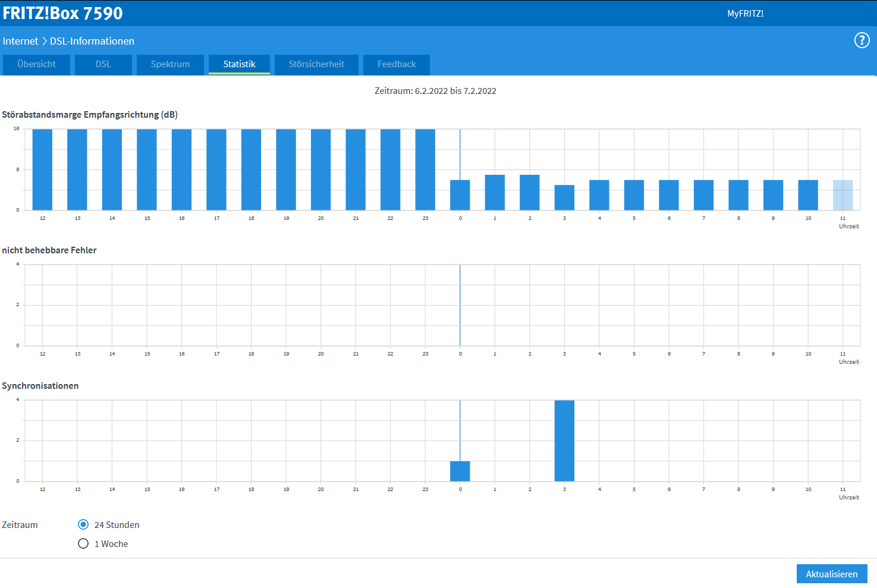The image size is (877, 588).
Task: Click the Uhrzeit label under Synchronisationen chart
Action: tap(849, 497)
